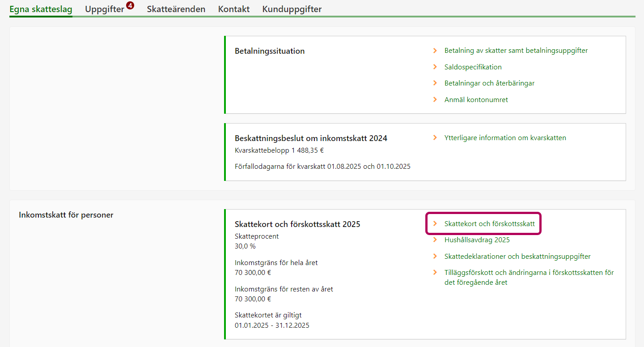Click the Skattekort och förskottsskatt 2025 heading
644x347 pixels.
click(x=297, y=224)
